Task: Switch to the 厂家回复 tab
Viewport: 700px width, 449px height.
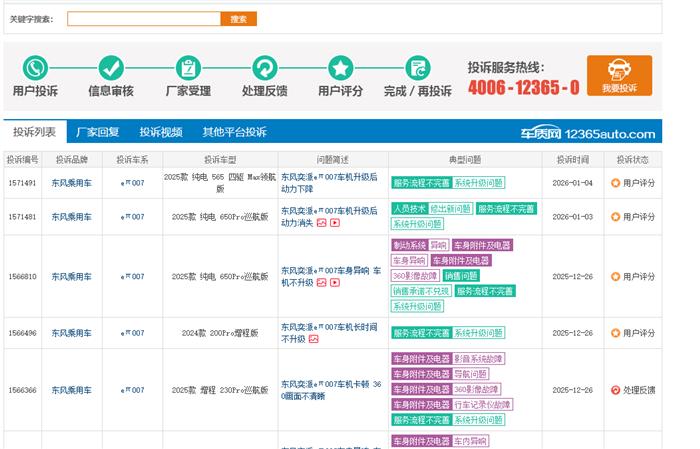Action: pos(98,132)
